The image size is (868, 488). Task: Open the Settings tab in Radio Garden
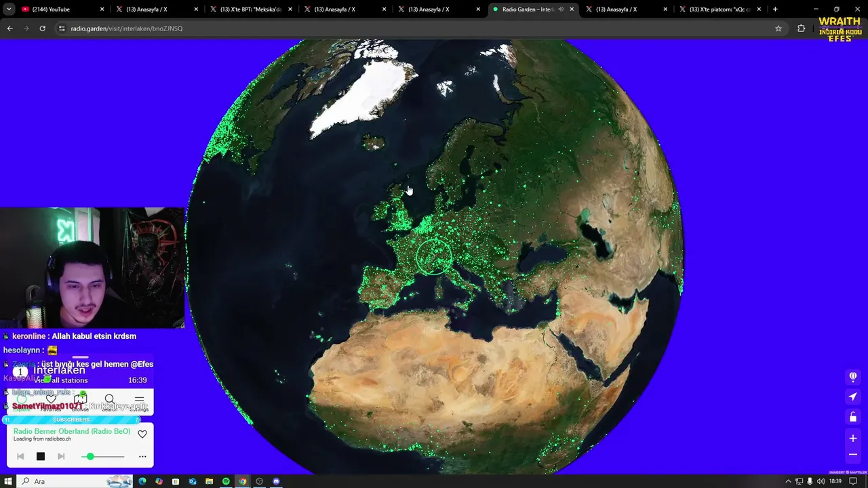click(139, 403)
